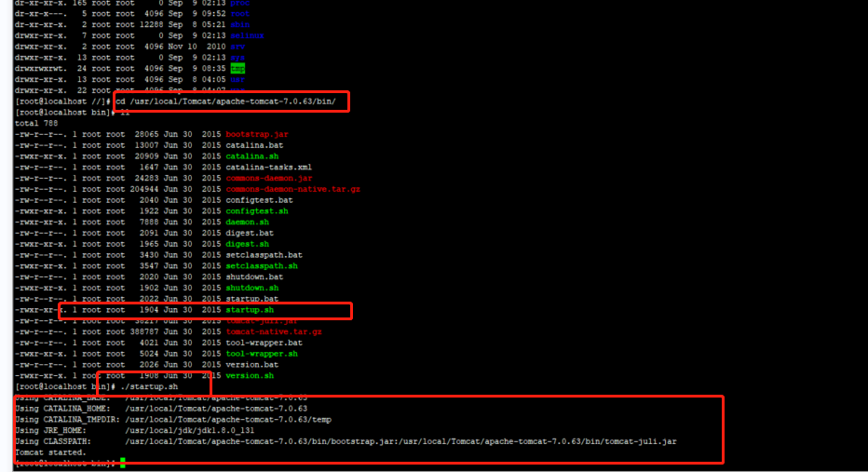This screenshot has height=472, width=868.
Task: Click green startup.sh in the file listing
Action: [x=250, y=310]
